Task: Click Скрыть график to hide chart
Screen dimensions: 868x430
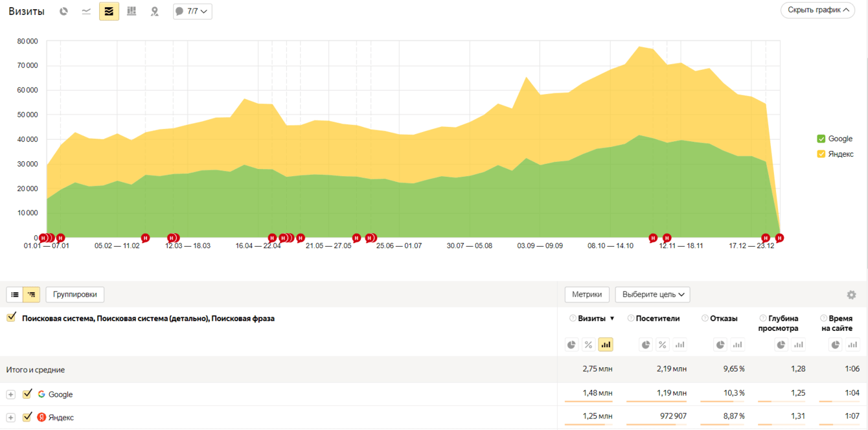Action: (x=817, y=10)
